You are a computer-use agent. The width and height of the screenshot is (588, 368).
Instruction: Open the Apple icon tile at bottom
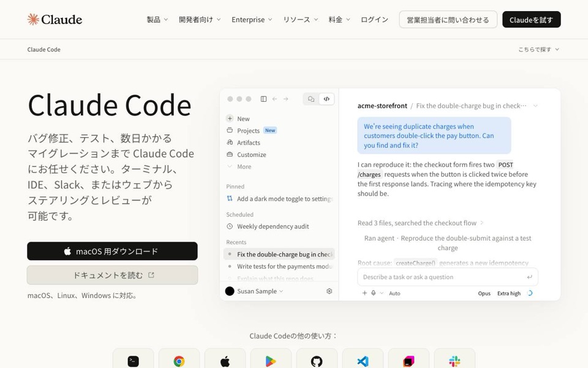click(x=225, y=359)
